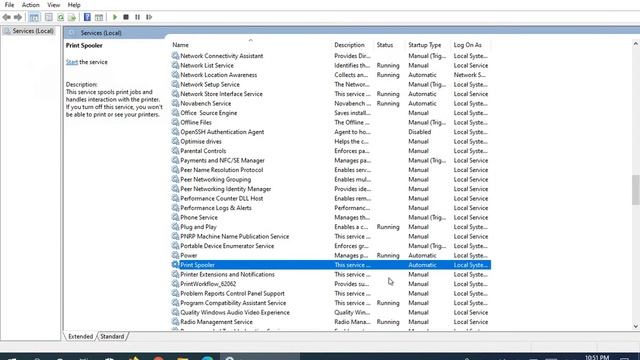This screenshot has height=360, width=640.
Task: Select Optimise drives service
Action: pos(331,141)
